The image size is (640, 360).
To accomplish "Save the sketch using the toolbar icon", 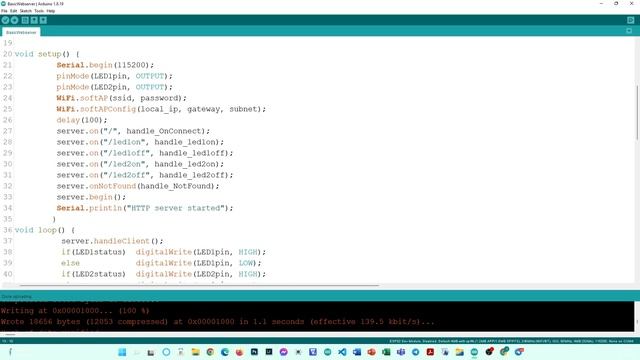I will (43, 20).
